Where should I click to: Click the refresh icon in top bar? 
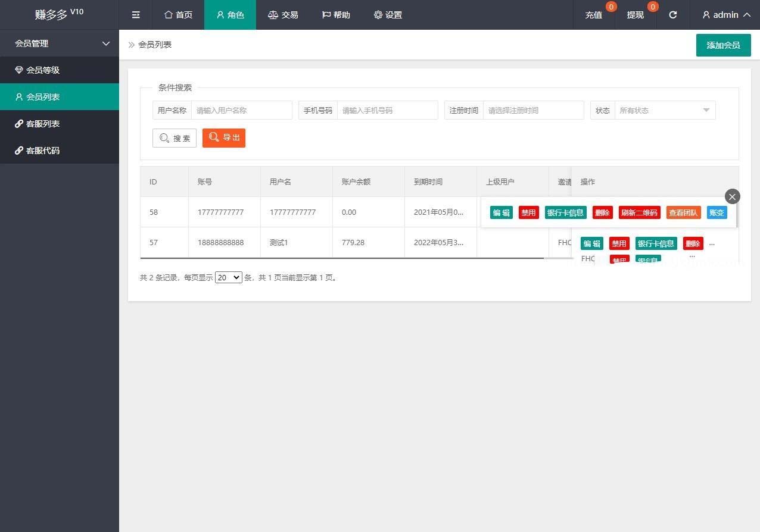click(672, 15)
